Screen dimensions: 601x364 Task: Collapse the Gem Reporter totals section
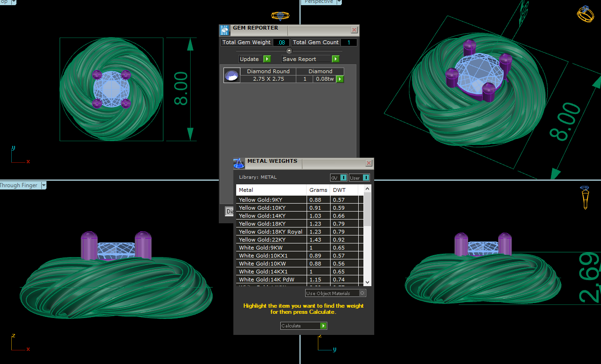(x=289, y=51)
